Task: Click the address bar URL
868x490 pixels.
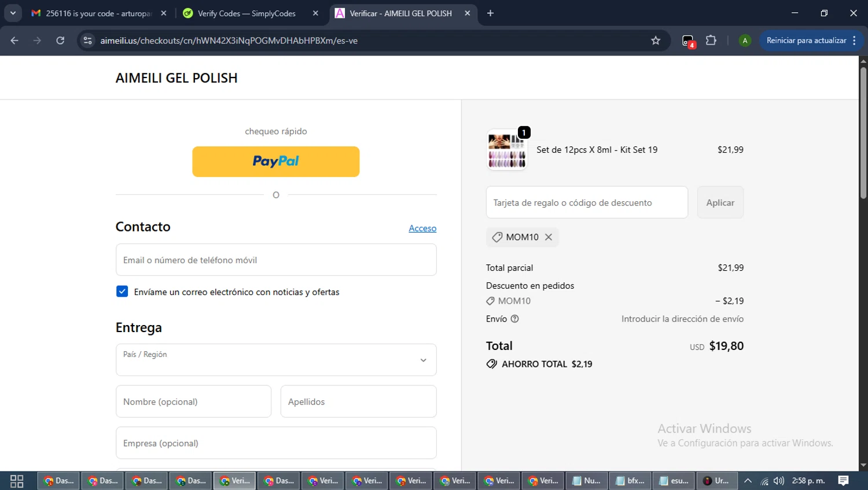Action: (229, 40)
